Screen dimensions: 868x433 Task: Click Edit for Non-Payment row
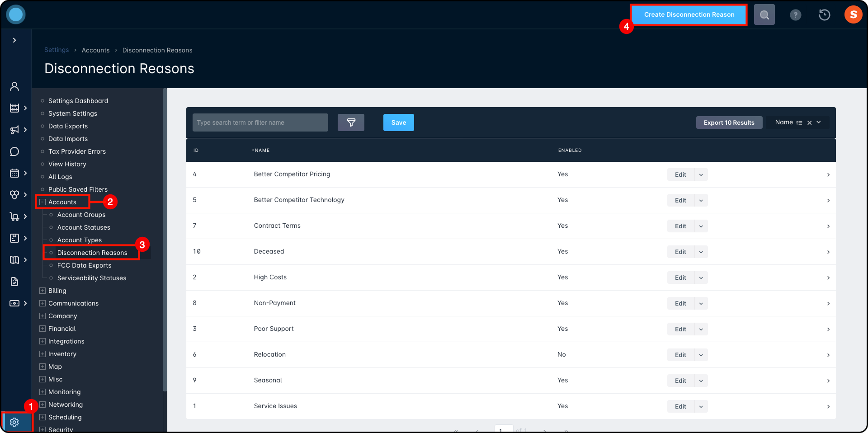click(680, 303)
